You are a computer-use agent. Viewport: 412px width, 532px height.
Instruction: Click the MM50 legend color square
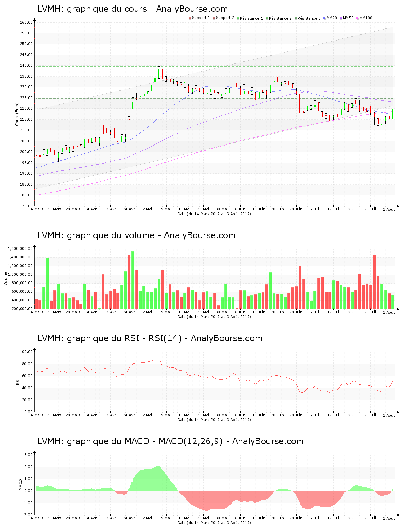click(341, 18)
